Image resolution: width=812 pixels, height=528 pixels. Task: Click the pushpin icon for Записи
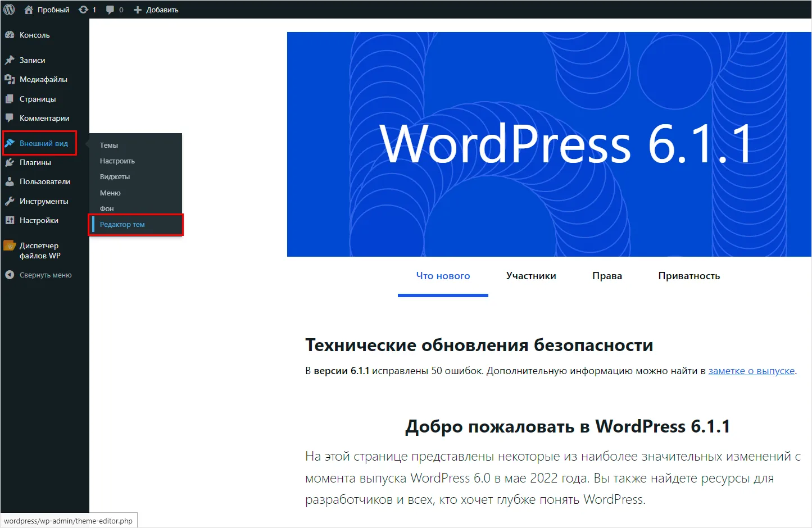(x=10, y=60)
